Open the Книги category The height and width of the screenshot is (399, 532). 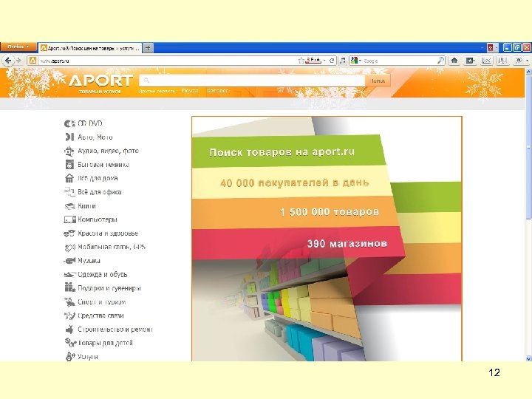click(x=87, y=206)
